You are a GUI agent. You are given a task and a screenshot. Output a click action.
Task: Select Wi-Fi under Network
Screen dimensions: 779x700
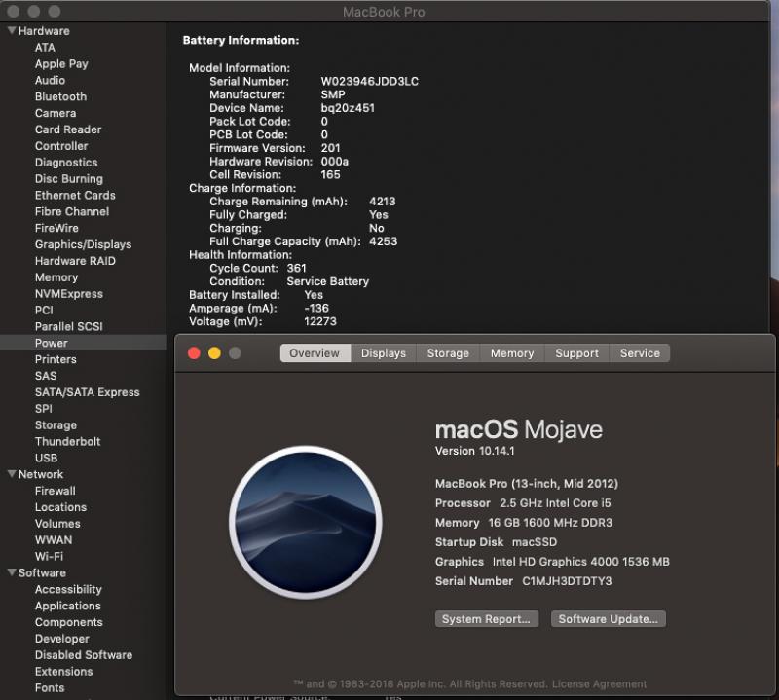tap(49, 556)
